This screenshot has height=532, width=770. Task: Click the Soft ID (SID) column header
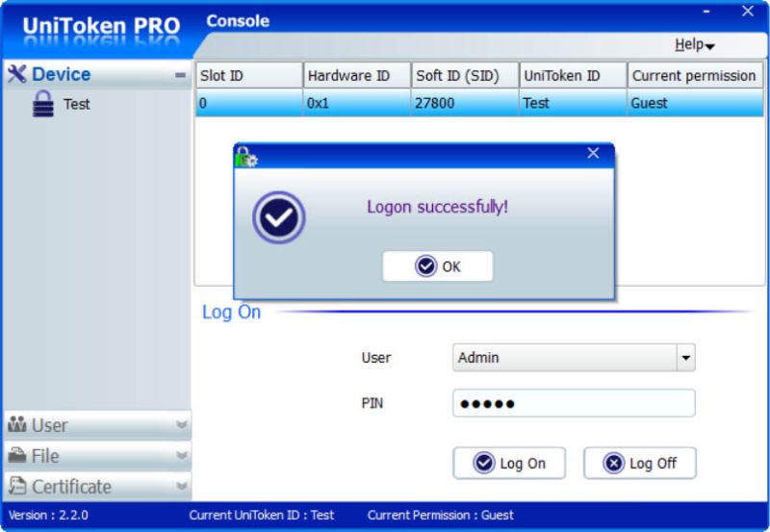click(465, 75)
